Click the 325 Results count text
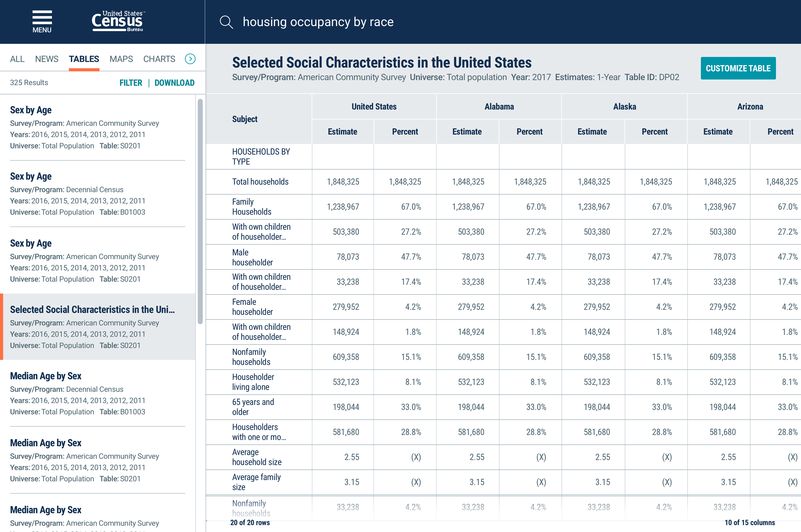 29,83
